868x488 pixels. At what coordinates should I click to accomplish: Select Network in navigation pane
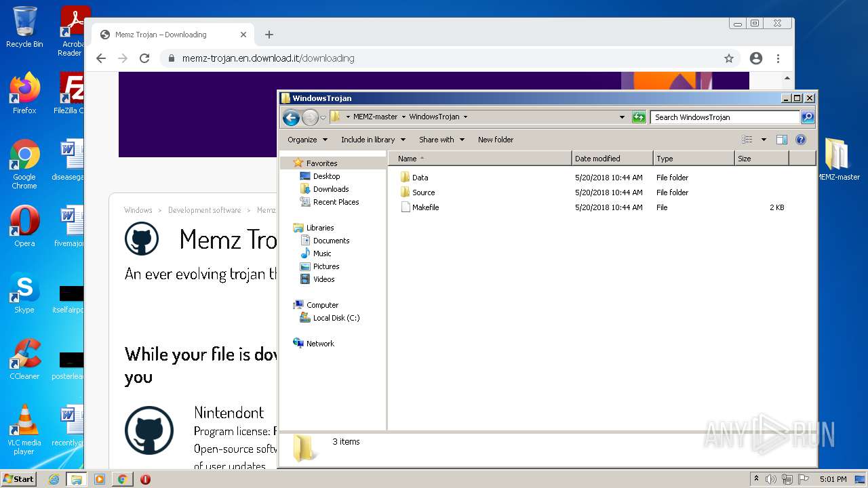[320, 344]
